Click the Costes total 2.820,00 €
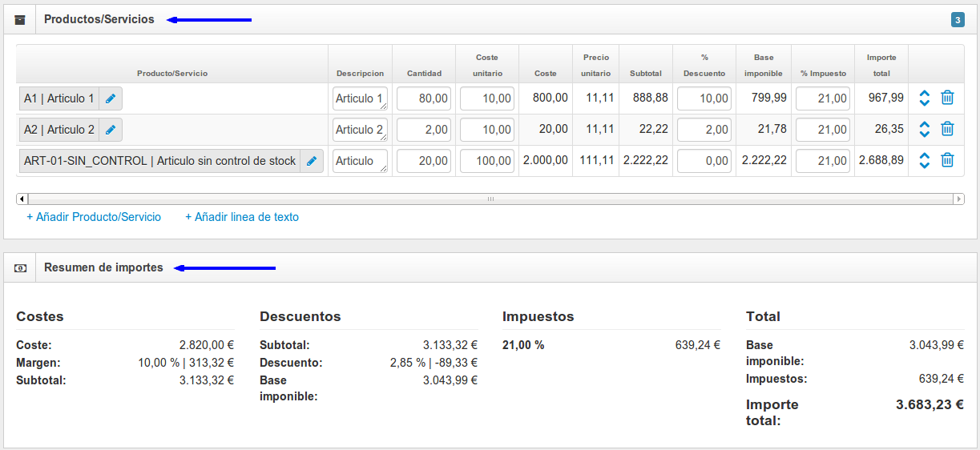The image size is (980, 450). pyautogui.click(x=206, y=345)
